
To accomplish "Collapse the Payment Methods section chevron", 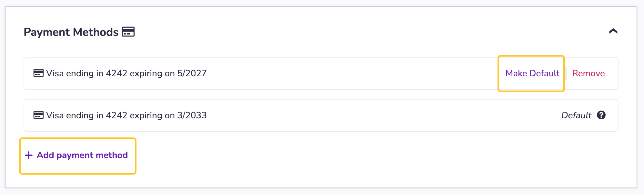I will click(x=613, y=31).
